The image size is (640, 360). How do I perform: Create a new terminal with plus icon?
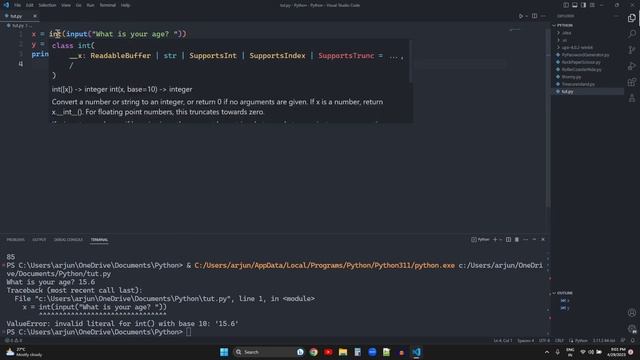click(495, 240)
